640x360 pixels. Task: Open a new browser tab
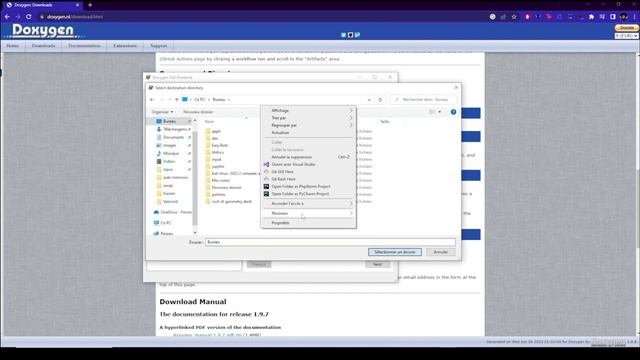(90, 5)
